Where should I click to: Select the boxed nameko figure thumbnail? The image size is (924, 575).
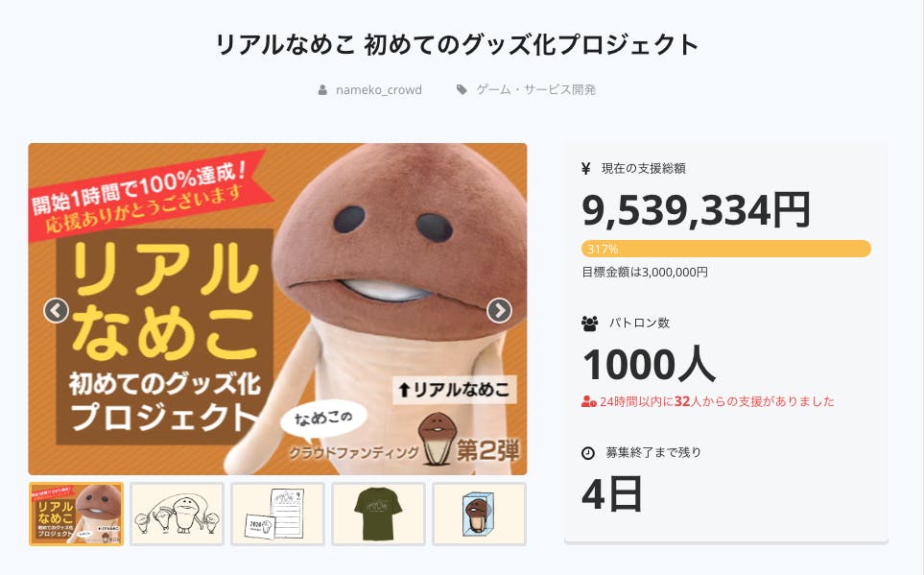pos(479,515)
